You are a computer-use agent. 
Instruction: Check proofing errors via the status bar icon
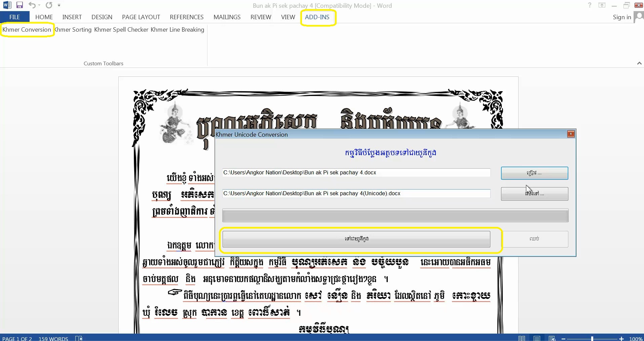(x=79, y=338)
